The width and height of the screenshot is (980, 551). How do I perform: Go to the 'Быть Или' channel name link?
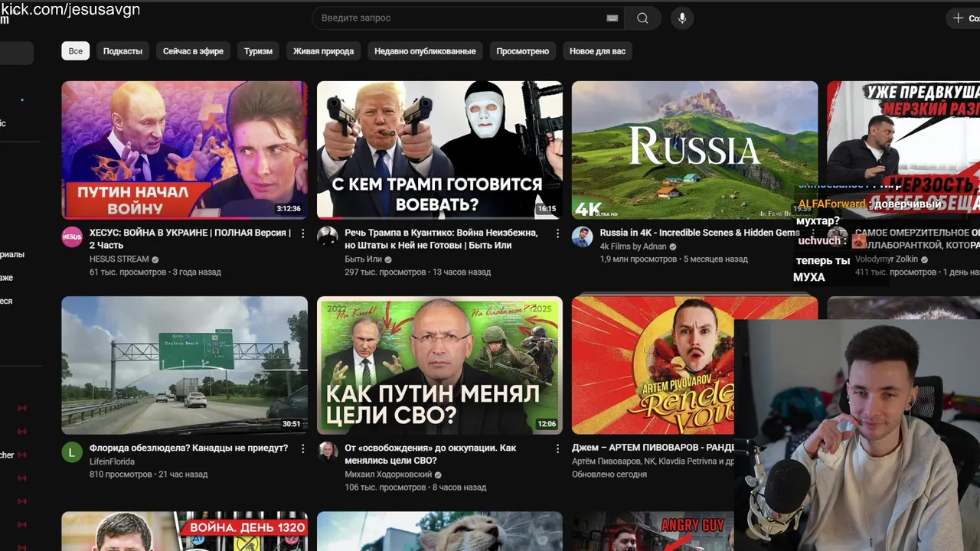click(363, 259)
